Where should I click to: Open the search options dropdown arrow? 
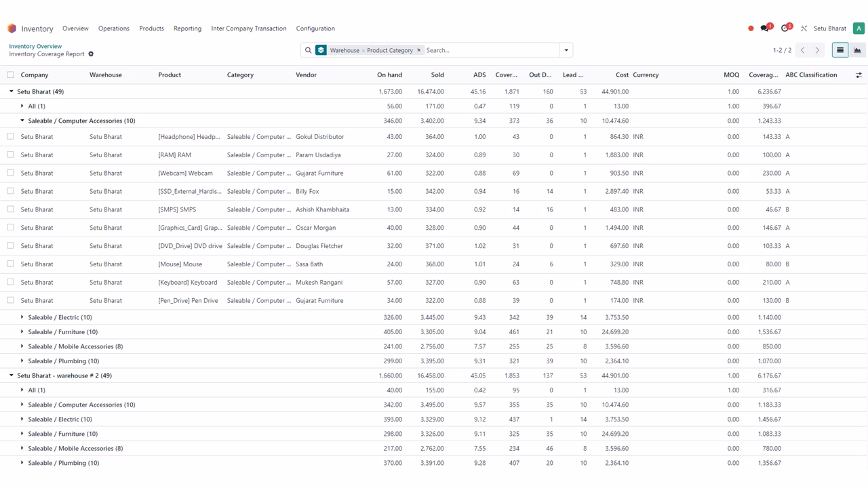[x=566, y=50]
